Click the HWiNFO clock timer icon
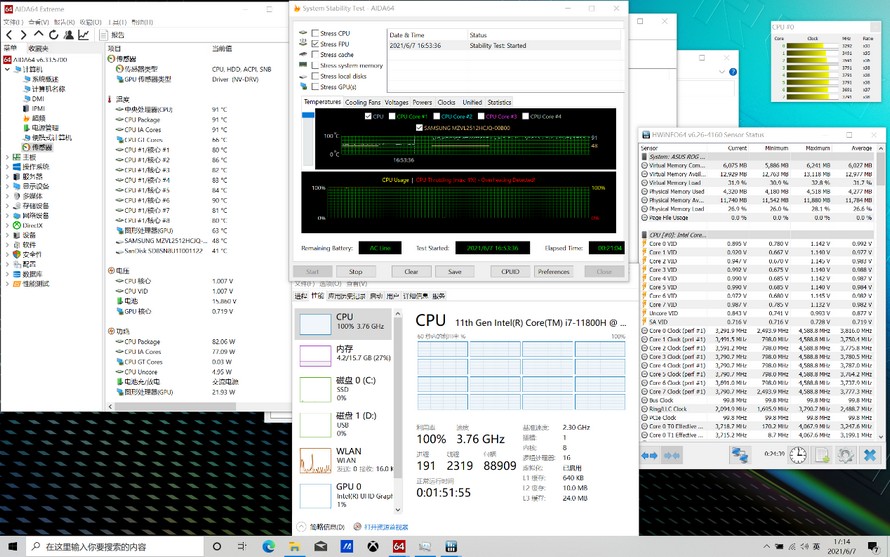Viewport: 890px width, 557px height. [798, 455]
